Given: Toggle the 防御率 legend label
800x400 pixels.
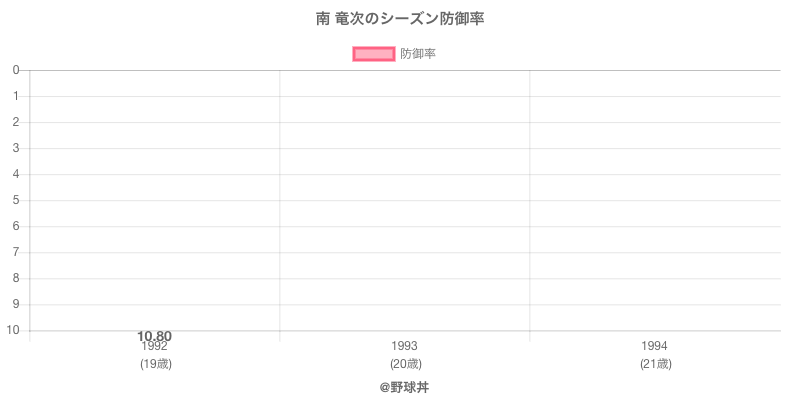Looking at the screenshot, I should [x=417, y=54].
